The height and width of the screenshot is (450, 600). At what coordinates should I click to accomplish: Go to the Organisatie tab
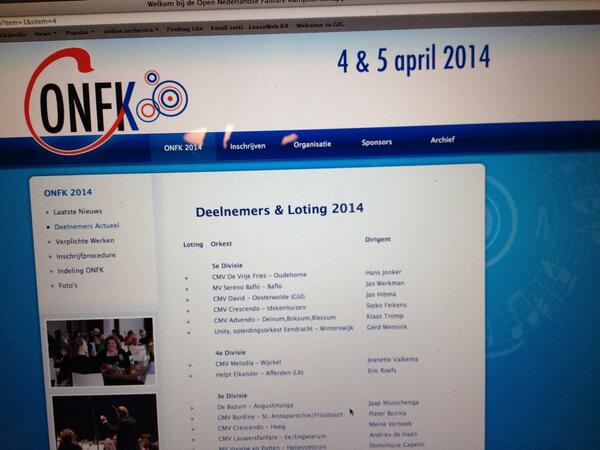pyautogui.click(x=312, y=144)
